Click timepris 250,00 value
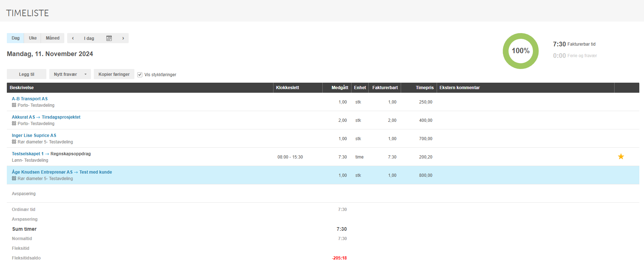Viewport: 644px width, 271px height. [x=425, y=102]
